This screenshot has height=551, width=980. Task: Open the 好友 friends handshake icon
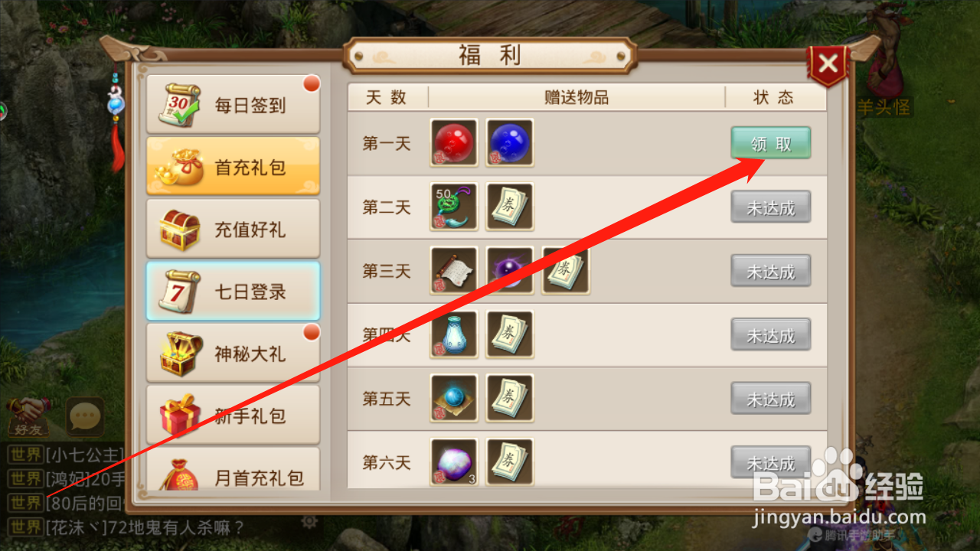pyautogui.click(x=29, y=417)
